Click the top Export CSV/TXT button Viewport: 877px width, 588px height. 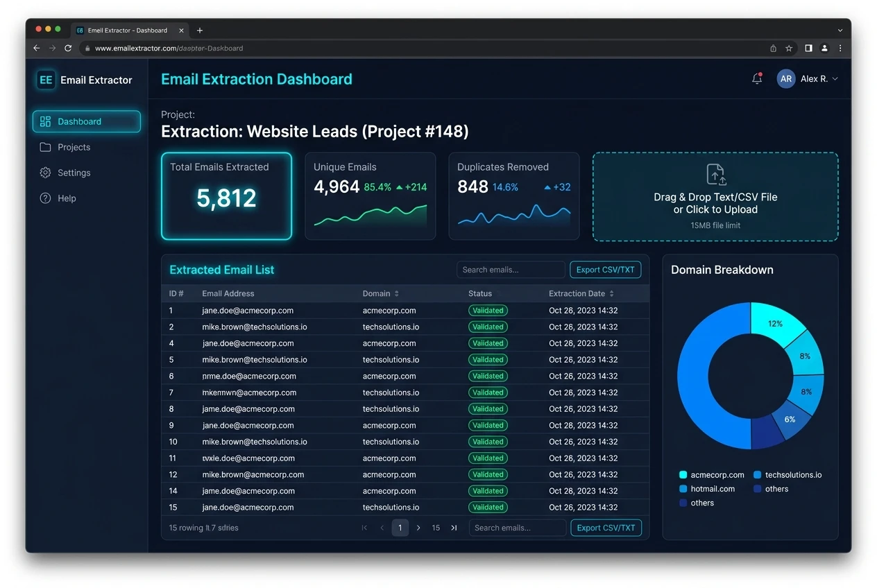(605, 270)
